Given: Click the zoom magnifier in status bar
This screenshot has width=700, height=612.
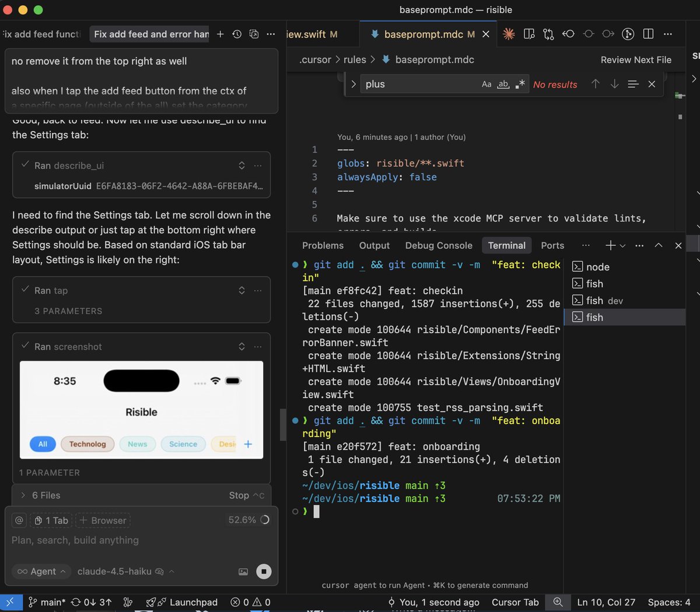Looking at the screenshot, I should (x=558, y=602).
